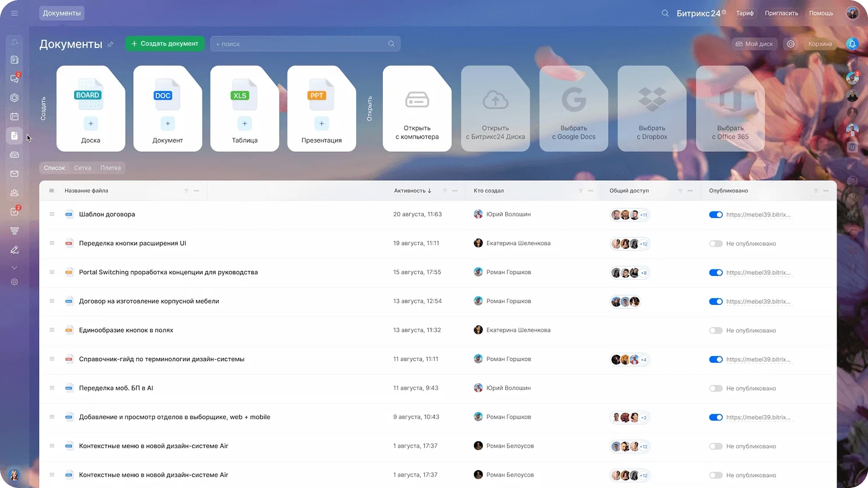Screen dimensions: 868x488
Task: Open the hamburger menu at top left
Action: (14, 13)
